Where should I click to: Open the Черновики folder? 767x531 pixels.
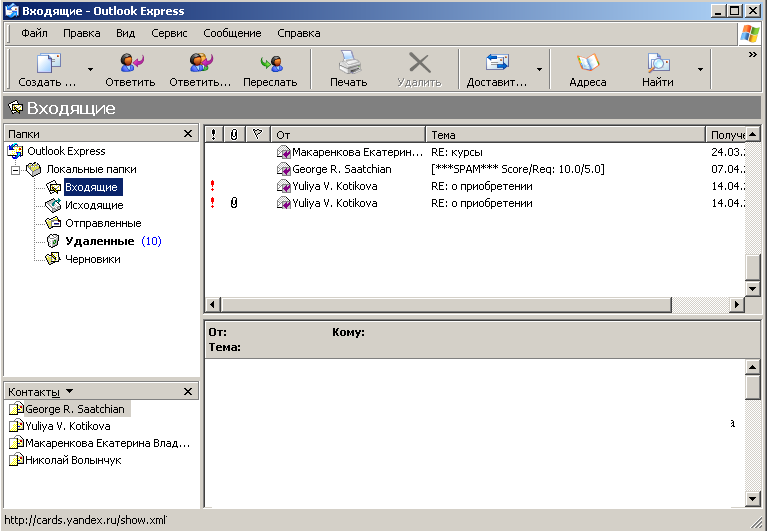click(x=92, y=259)
